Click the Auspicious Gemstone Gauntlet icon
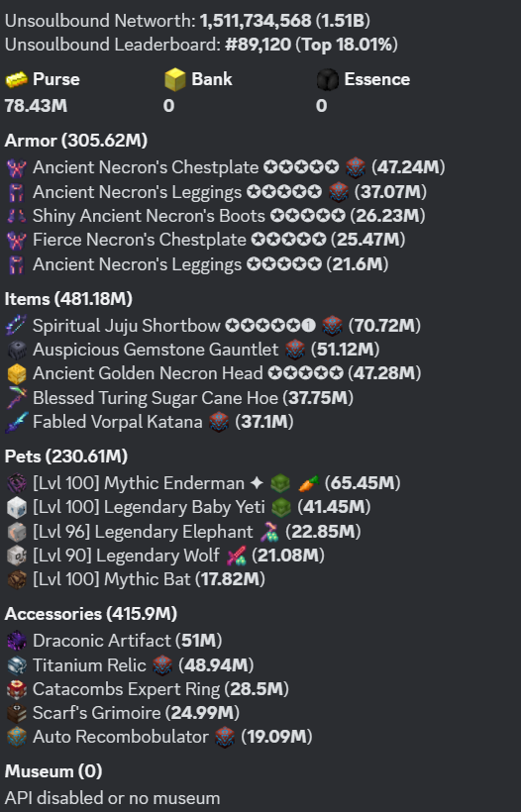Screen dimensions: 521x812 tap(17, 351)
